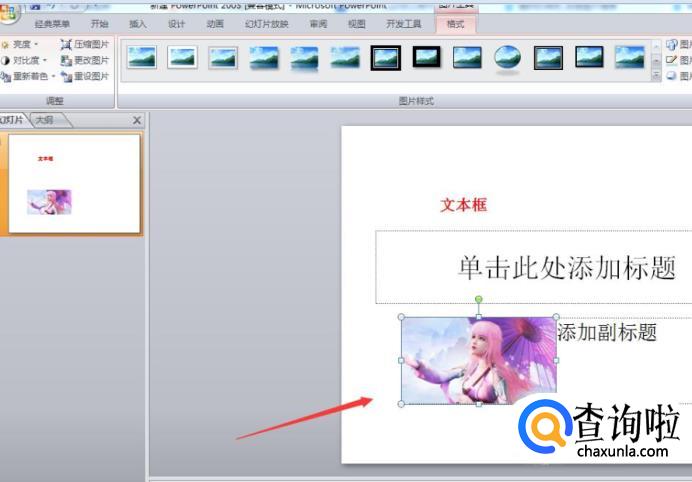The width and height of the screenshot is (692, 482).
Task: Apply the twelfth moderate black frame style
Action: pos(589,57)
